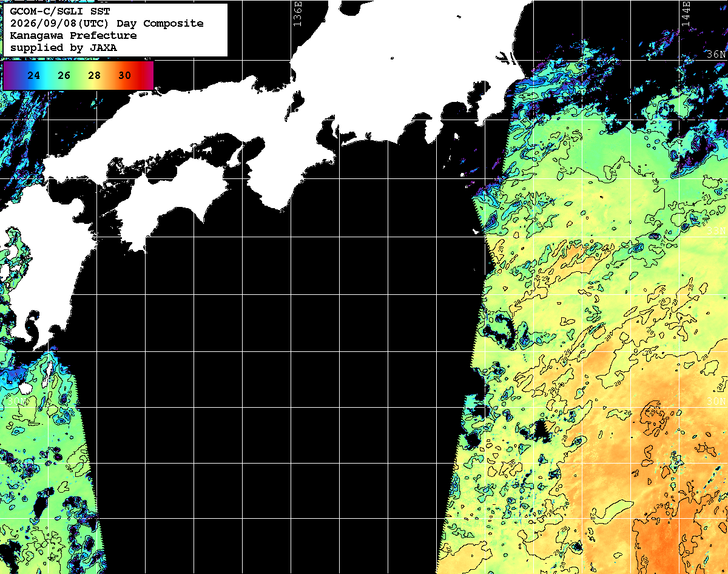Click the GCOM-C/SGLI SST title text
728x574 pixels.
click(x=60, y=11)
